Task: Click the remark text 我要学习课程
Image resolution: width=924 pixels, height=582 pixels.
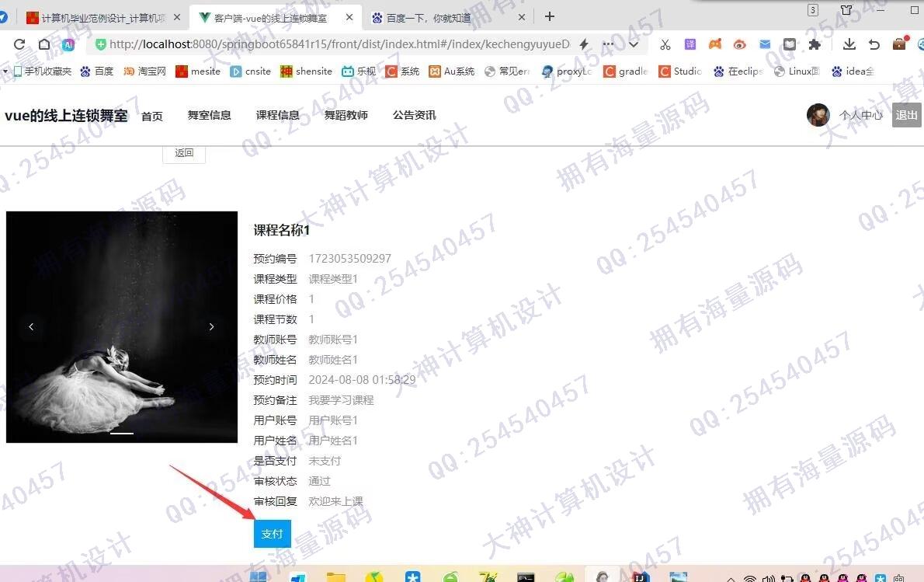Action: coord(341,400)
